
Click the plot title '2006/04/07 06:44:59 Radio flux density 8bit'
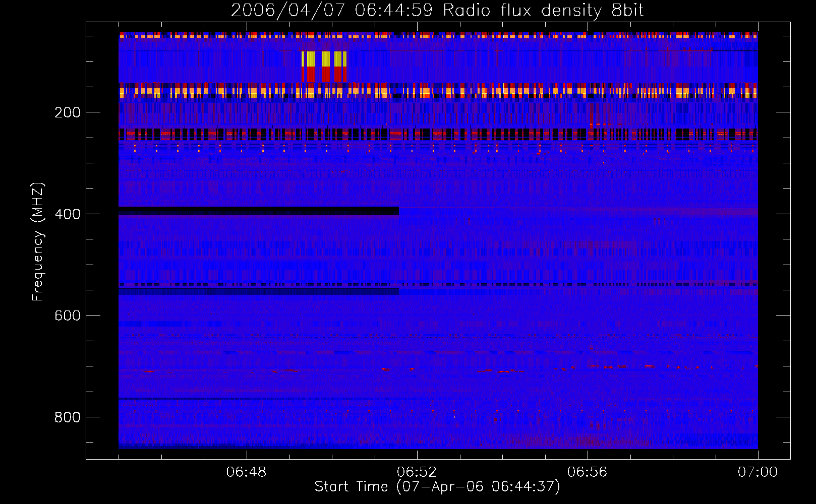[437, 11]
